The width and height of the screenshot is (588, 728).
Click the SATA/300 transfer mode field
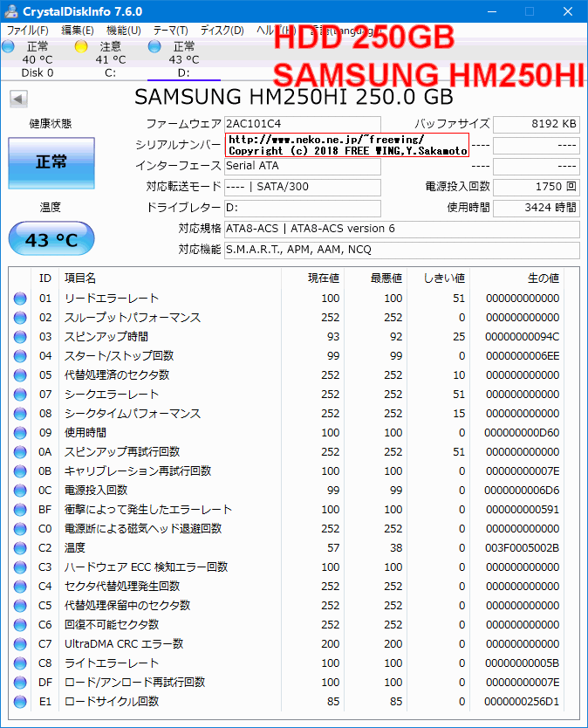pos(303,187)
